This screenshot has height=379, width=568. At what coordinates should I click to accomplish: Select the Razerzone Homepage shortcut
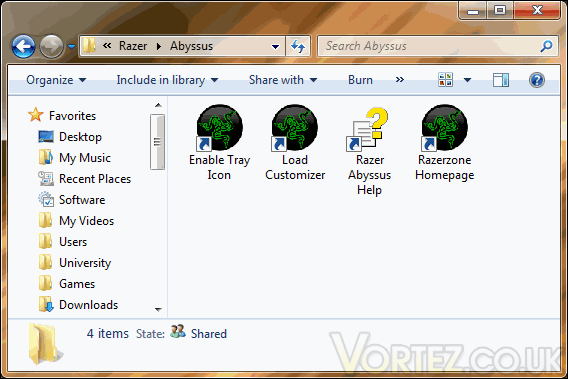(x=444, y=143)
